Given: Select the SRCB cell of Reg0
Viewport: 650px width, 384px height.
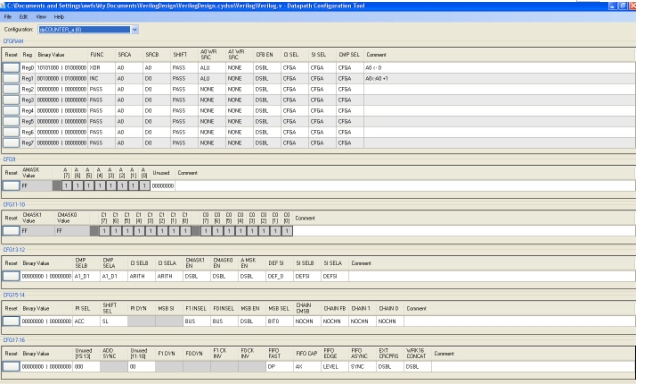Looking at the screenshot, I should [156, 68].
